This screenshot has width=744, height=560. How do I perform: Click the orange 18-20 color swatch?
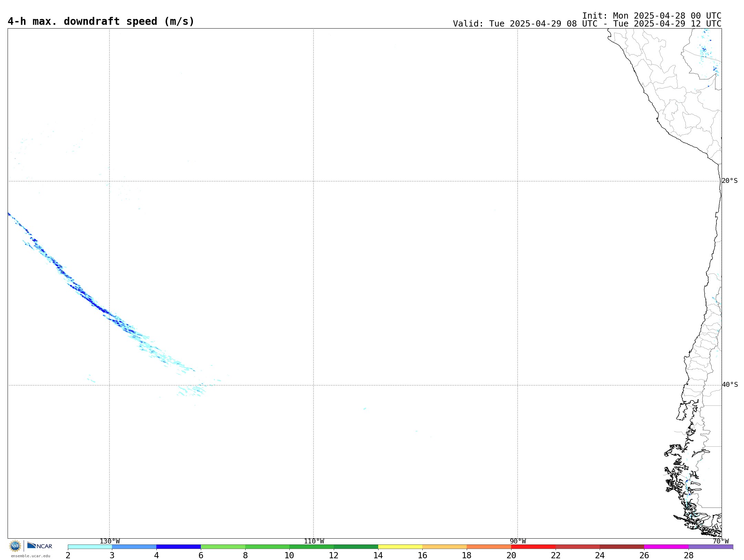[489, 547]
